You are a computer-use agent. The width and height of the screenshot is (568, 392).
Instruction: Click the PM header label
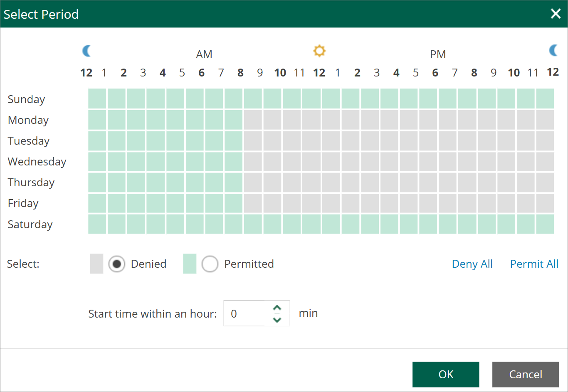[x=438, y=54]
